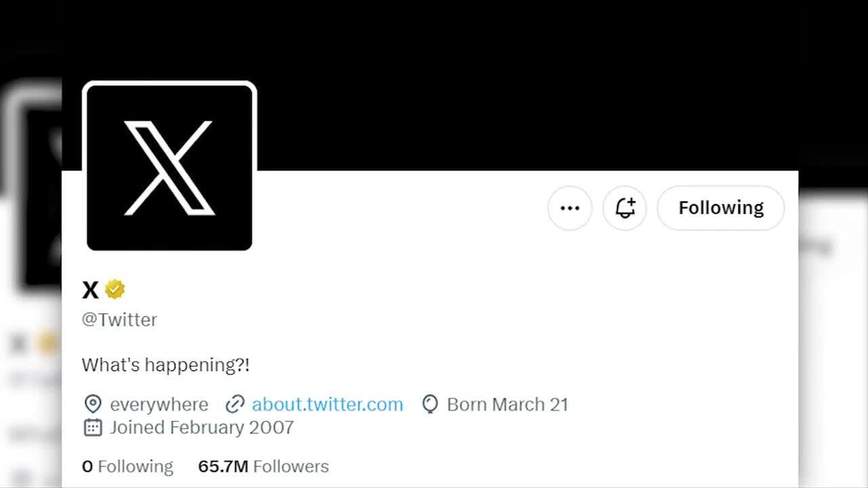The width and height of the screenshot is (868, 488).
Task: Click the birthday balloon icon
Action: click(430, 405)
